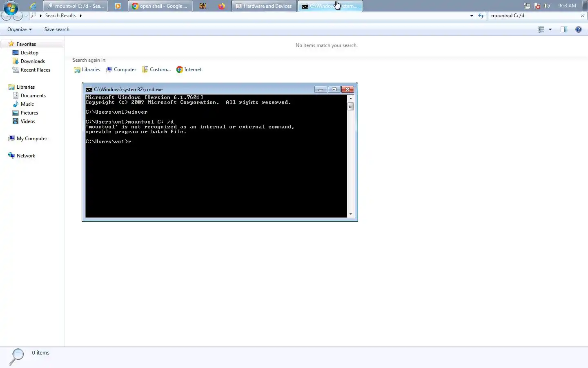The width and height of the screenshot is (588, 368).
Task: Go back with Explorer Back arrow
Action: click(6, 16)
